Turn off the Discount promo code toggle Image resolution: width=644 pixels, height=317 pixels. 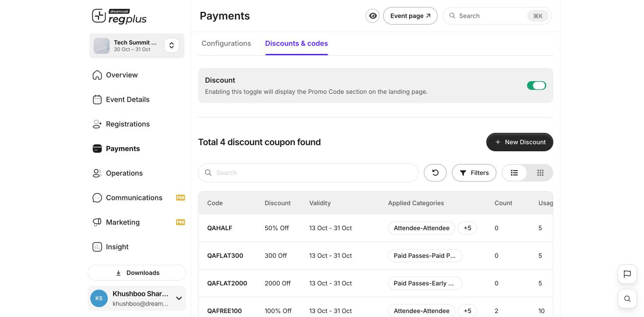point(537,85)
